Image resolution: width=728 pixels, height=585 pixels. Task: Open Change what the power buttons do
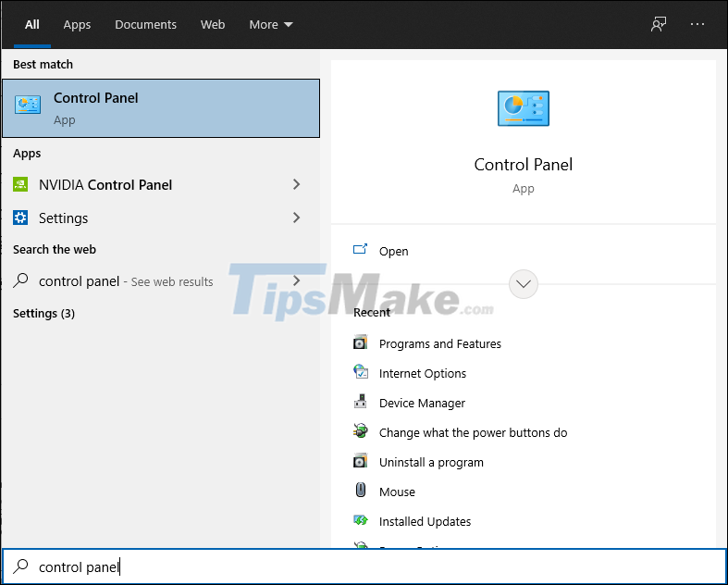point(473,432)
